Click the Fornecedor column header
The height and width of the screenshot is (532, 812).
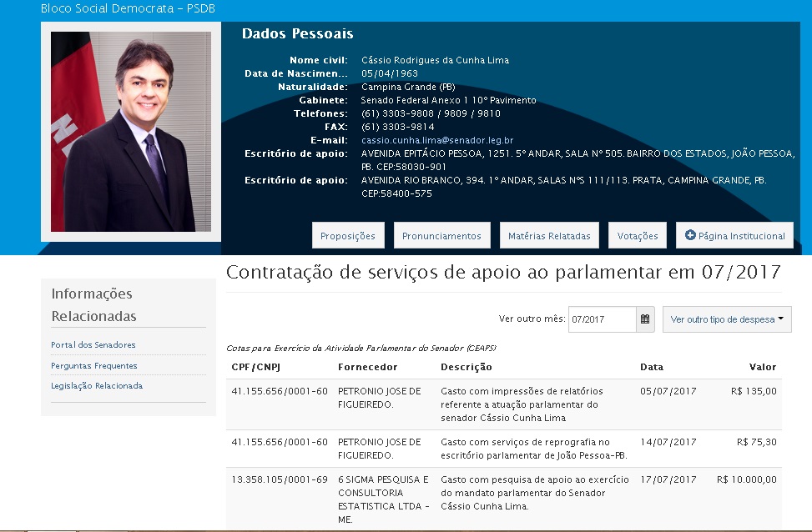pyautogui.click(x=367, y=367)
